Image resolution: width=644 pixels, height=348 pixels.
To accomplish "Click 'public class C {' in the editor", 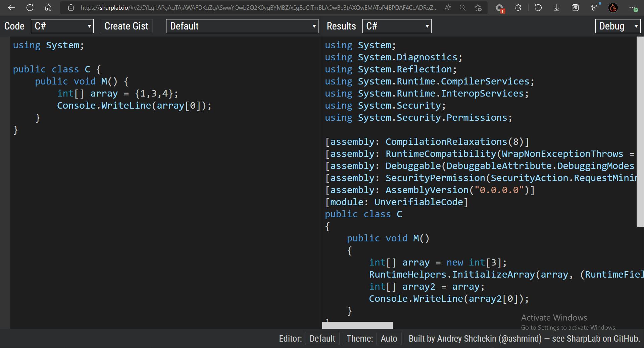I will 57,69.
